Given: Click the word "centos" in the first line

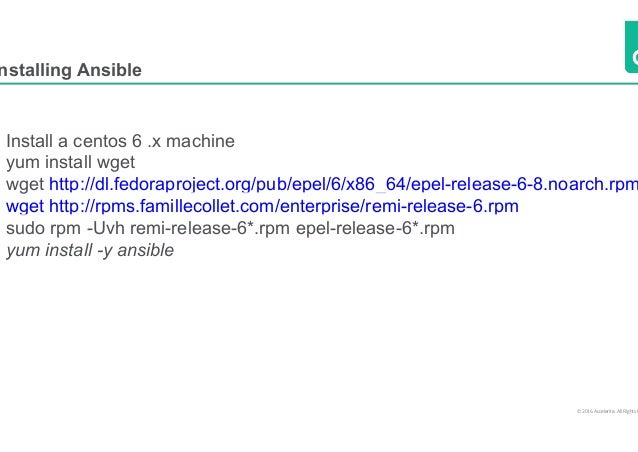Looking at the screenshot, I should pos(99,142).
